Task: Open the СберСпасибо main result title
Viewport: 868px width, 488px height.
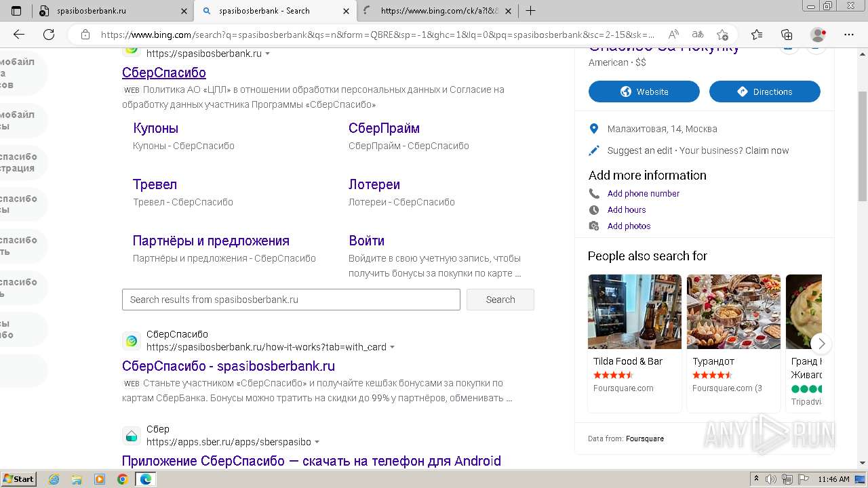Action: click(x=164, y=73)
